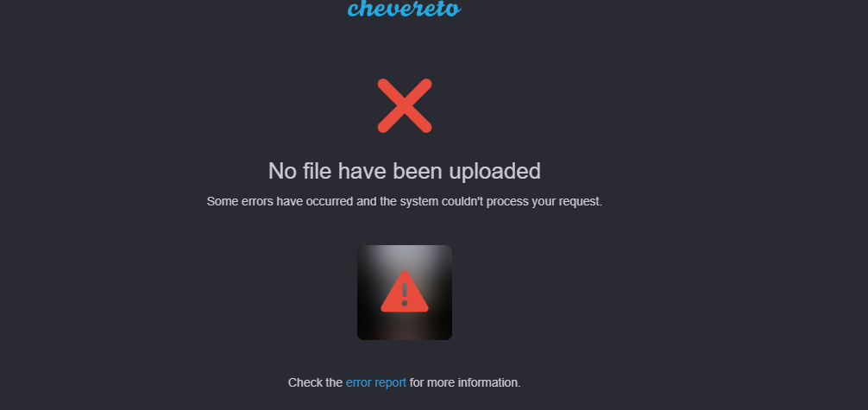The image size is (868, 410).
Task: Click the "for more information." text
Action: coord(465,383)
